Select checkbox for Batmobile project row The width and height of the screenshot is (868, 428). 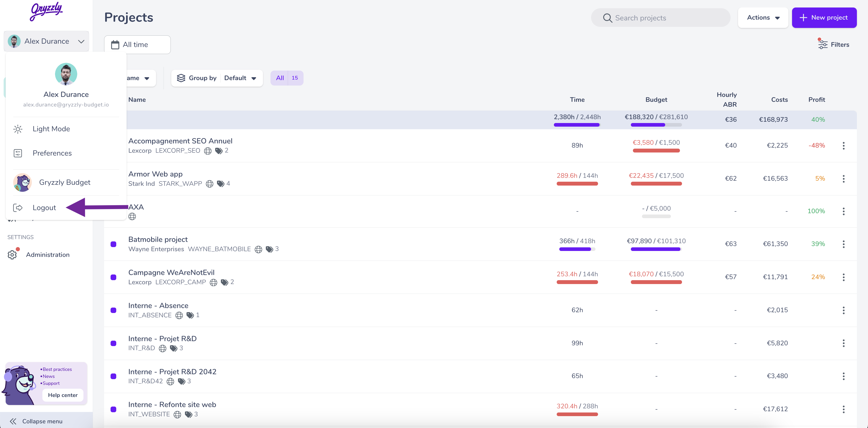(x=114, y=244)
